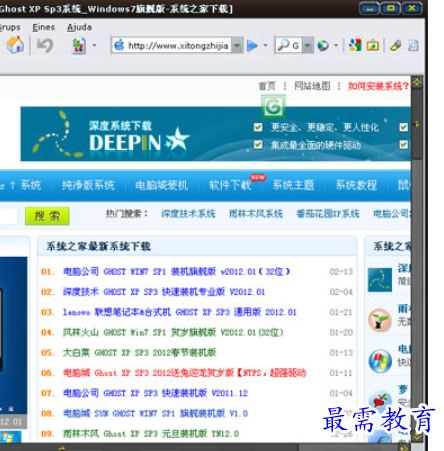Open list item 05 大白菜 GHOST XP SP3

pos(140,353)
